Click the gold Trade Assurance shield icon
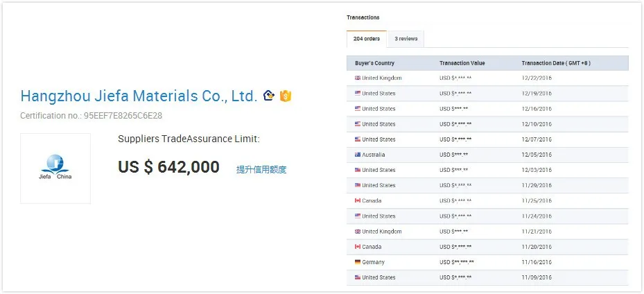 286,96
